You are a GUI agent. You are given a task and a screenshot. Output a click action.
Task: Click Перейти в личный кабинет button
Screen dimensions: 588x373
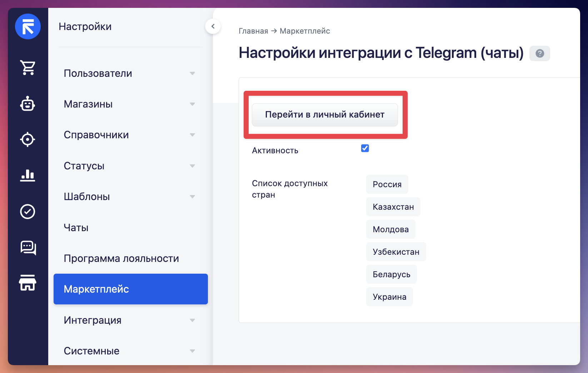coord(325,115)
